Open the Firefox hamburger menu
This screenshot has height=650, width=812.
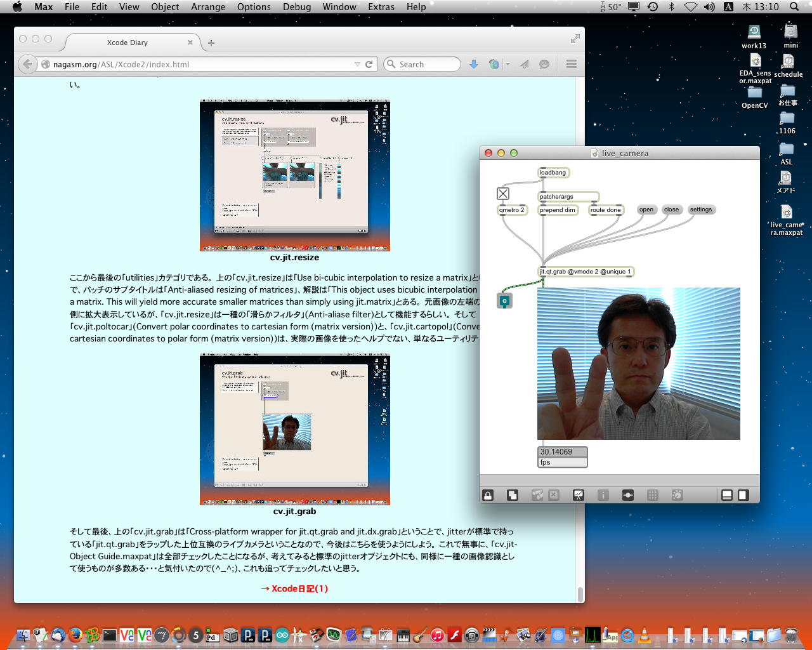[571, 64]
